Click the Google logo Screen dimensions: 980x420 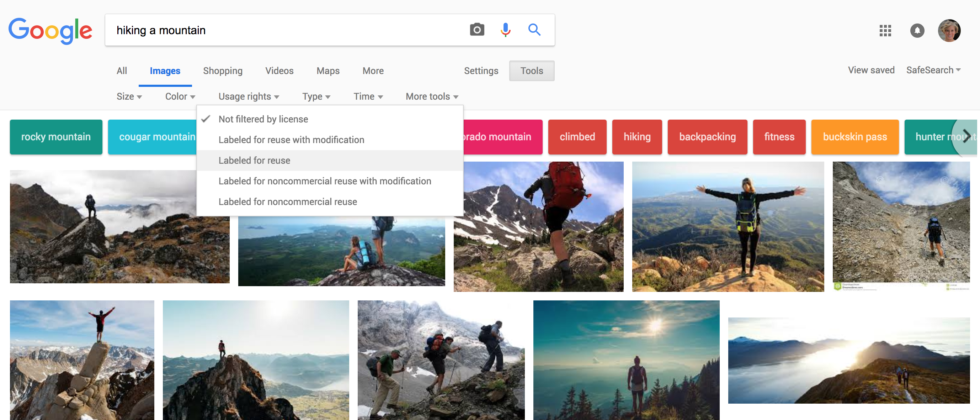(50, 31)
